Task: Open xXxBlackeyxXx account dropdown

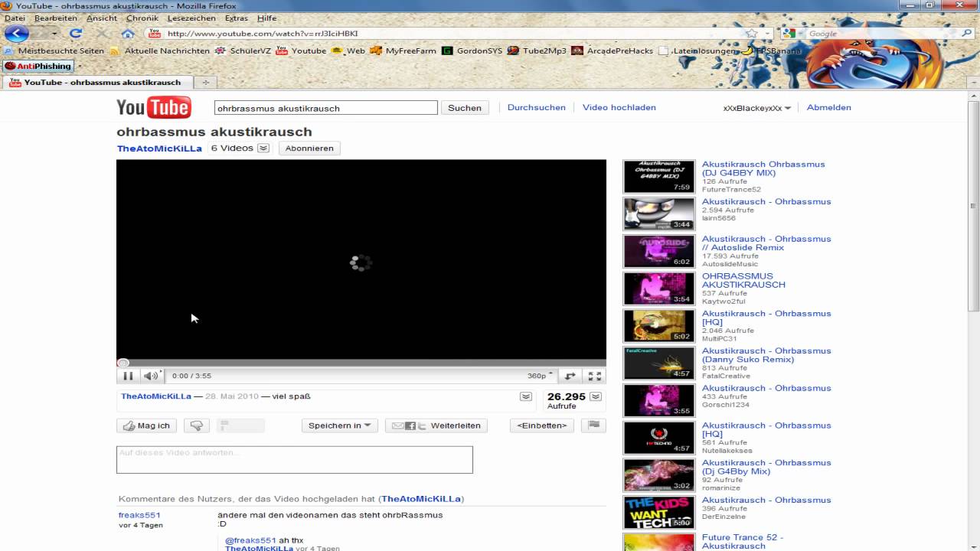Action: coord(757,108)
